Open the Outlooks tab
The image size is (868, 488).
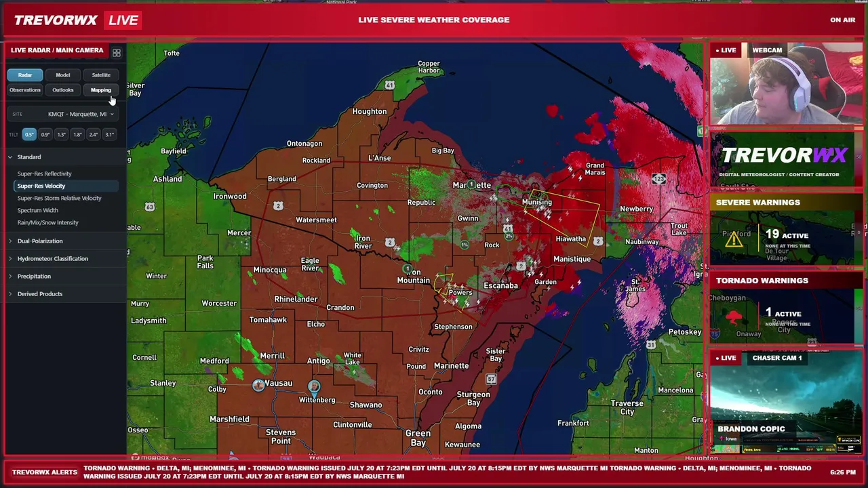(x=63, y=90)
